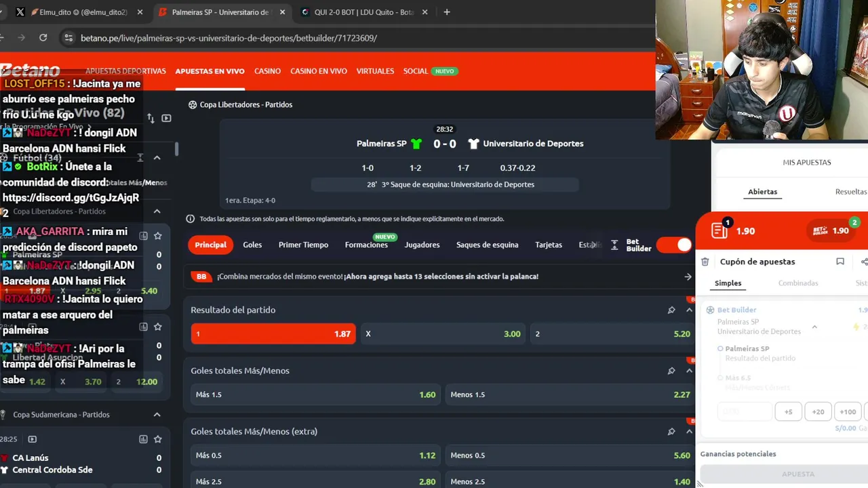
Task: Favorite the Libertad Asuncion match star
Action: click(158, 327)
